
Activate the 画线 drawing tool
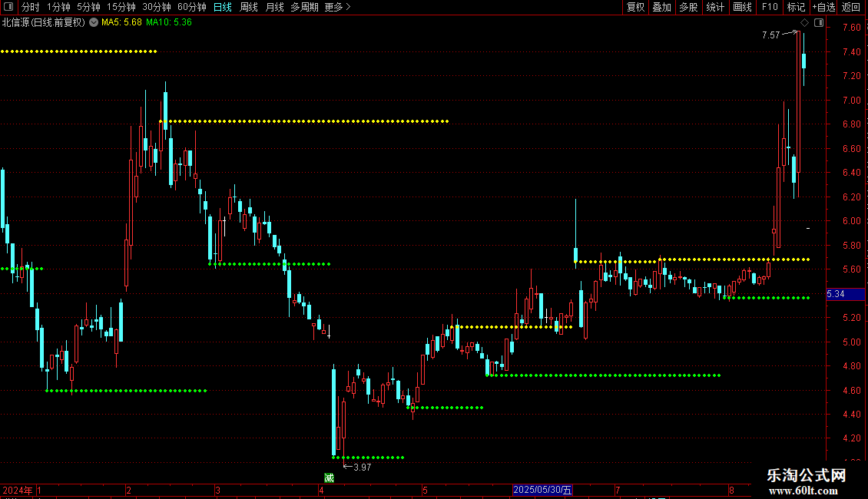click(x=742, y=7)
